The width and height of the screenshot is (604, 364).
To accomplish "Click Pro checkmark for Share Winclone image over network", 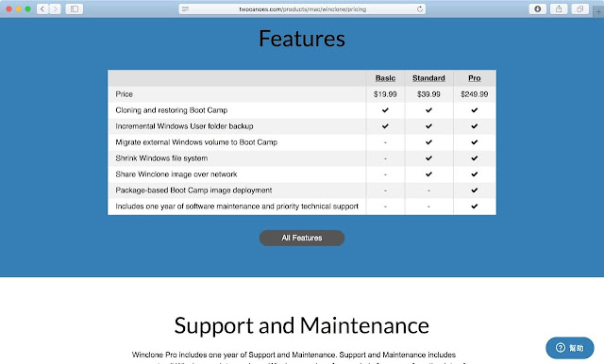I will click(474, 174).
